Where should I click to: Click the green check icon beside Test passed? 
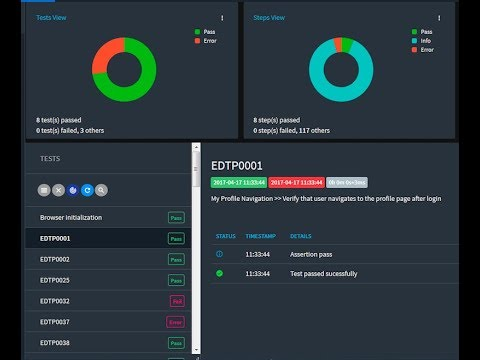pyautogui.click(x=219, y=273)
